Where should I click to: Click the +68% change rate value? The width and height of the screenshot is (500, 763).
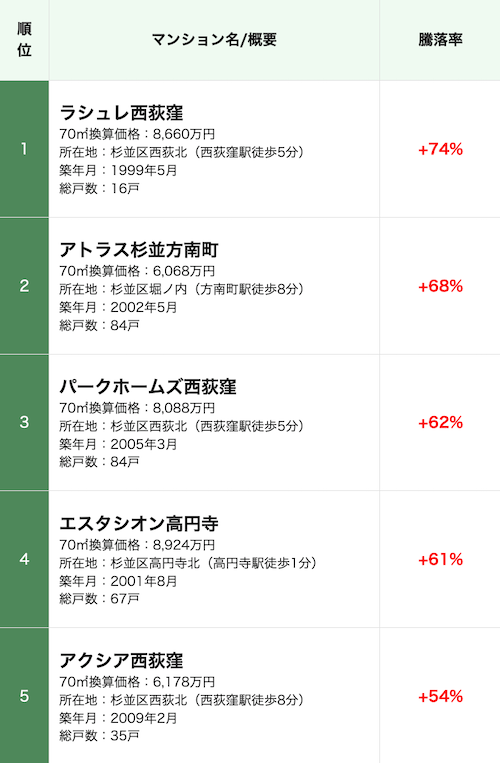click(440, 286)
